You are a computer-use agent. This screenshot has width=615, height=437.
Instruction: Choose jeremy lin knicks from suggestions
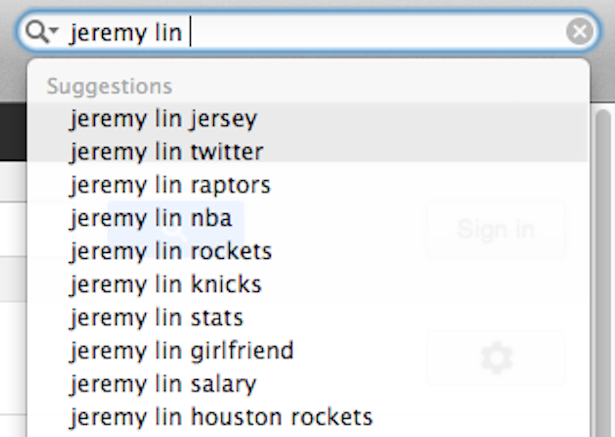pyautogui.click(x=308, y=284)
